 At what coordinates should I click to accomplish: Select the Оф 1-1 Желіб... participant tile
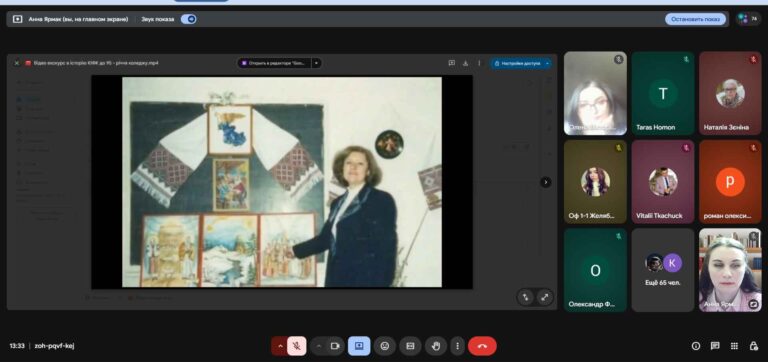point(595,182)
